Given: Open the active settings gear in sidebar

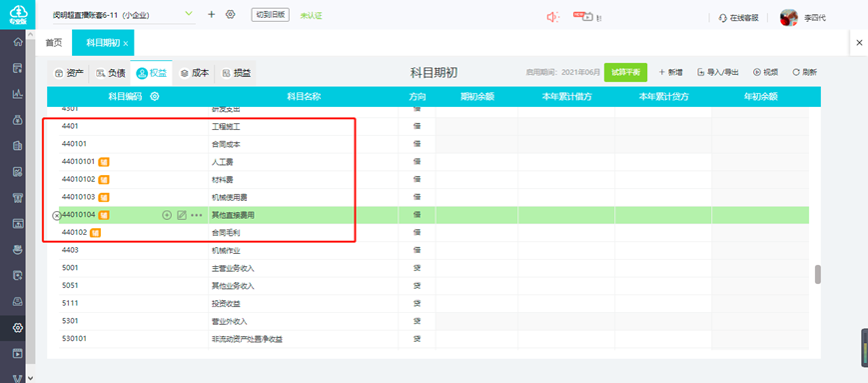Looking at the screenshot, I should [18, 328].
